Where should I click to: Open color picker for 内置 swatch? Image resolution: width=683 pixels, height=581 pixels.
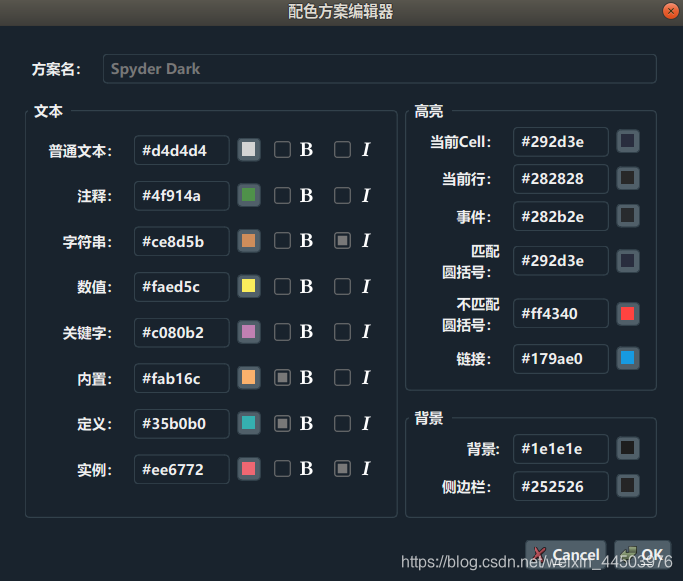click(x=249, y=377)
